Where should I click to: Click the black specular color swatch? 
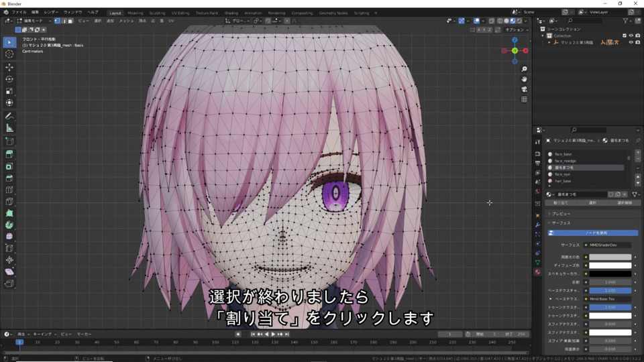[610, 274]
